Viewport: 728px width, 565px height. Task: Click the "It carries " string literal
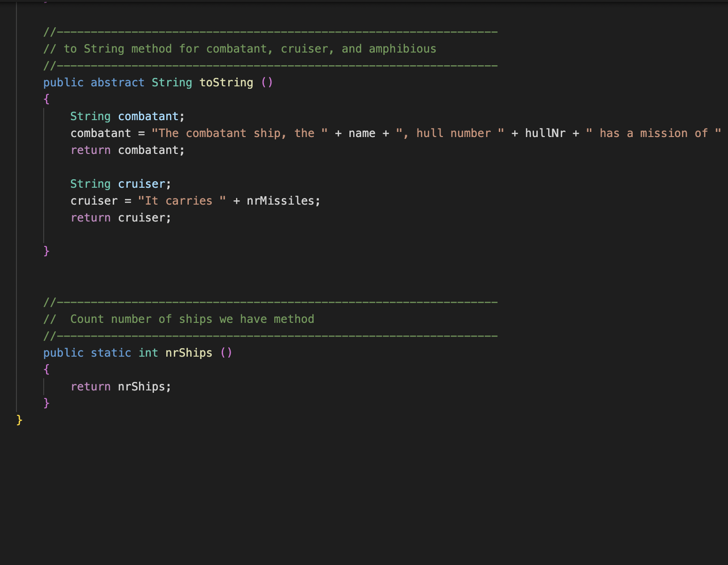pos(182,201)
